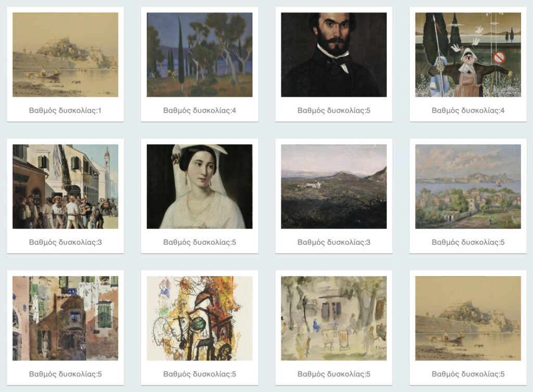
Task: Open the outdoor café chairs watercolor
Action: pos(334,318)
